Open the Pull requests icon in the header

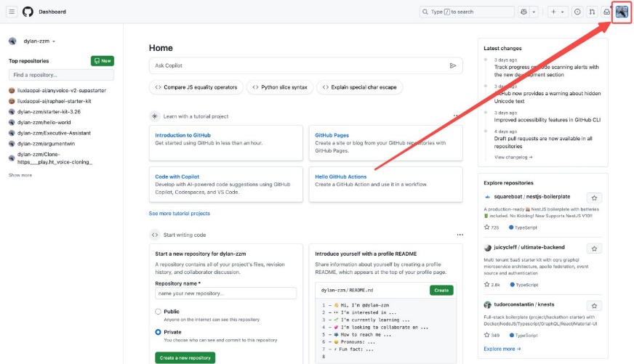pos(592,12)
